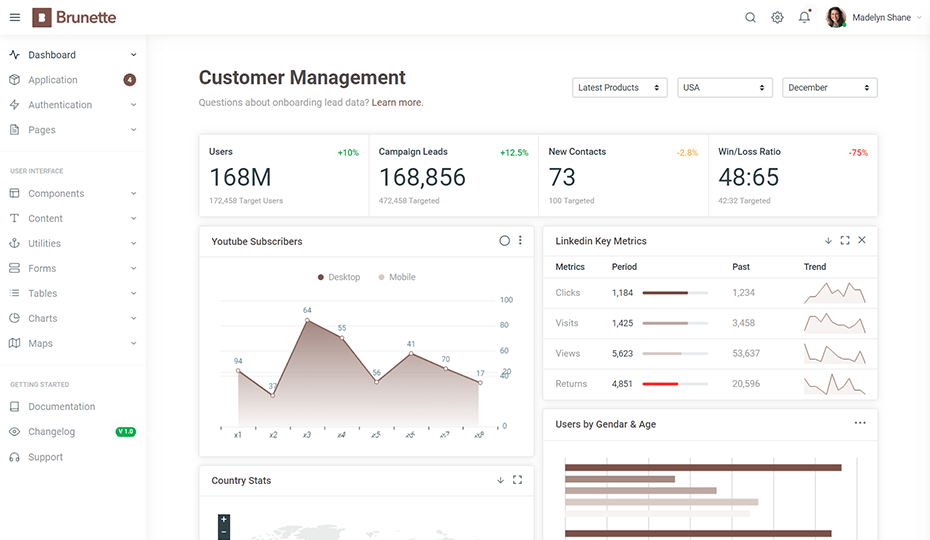The image size is (930, 540).
Task: Click the Components layout icon
Action: click(x=15, y=193)
